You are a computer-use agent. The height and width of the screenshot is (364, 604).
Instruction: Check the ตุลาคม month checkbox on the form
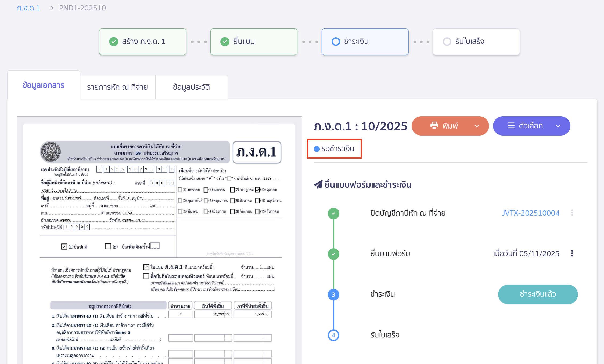coord(258,190)
